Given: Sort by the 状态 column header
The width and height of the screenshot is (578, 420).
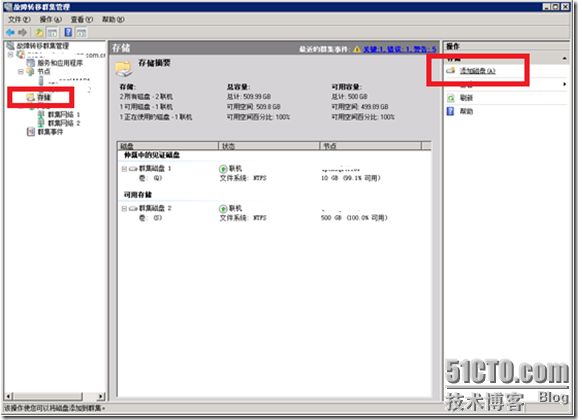Looking at the screenshot, I should [269, 146].
